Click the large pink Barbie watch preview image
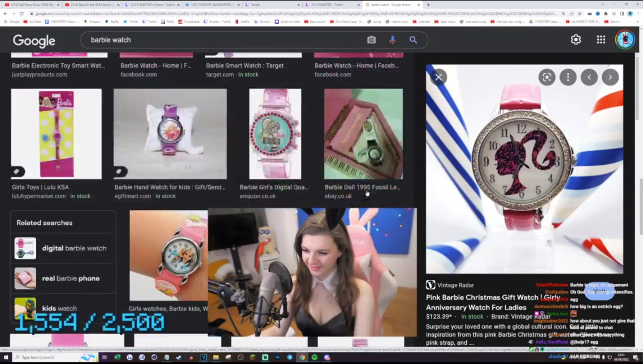 (x=524, y=169)
